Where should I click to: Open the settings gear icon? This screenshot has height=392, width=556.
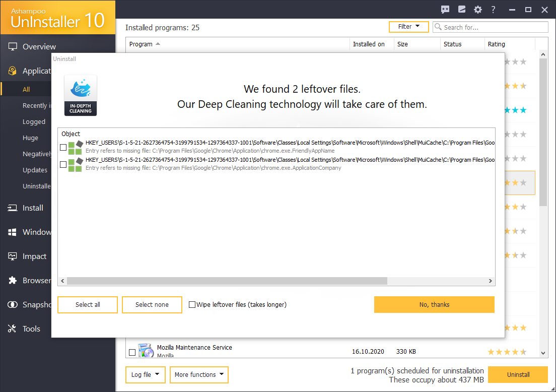[x=477, y=10]
